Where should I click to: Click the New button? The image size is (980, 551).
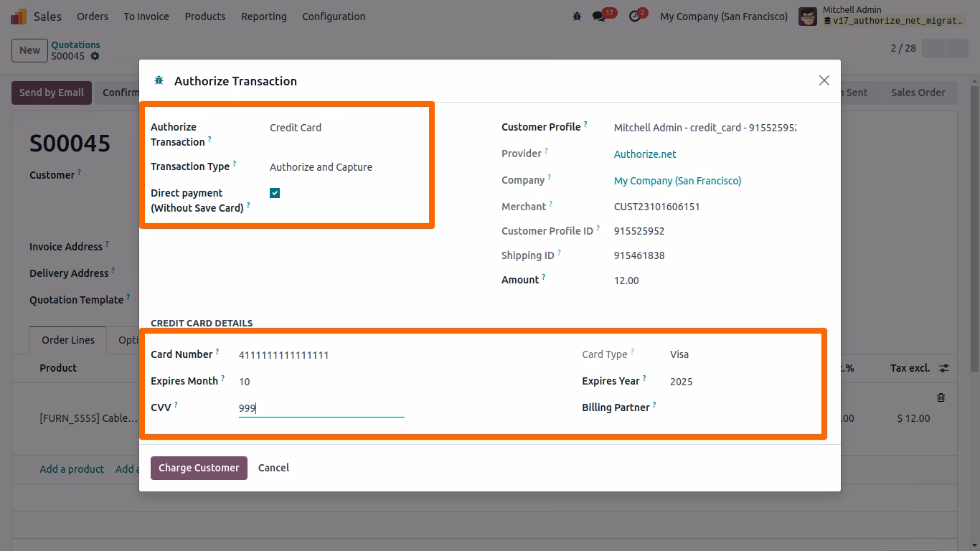pos(29,50)
